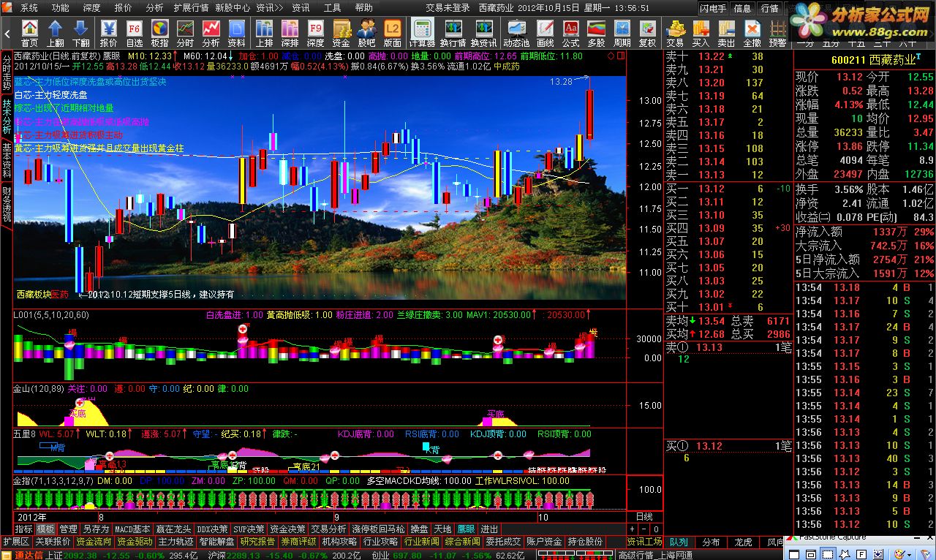Change 周期 period via toolbar icon

622,34
